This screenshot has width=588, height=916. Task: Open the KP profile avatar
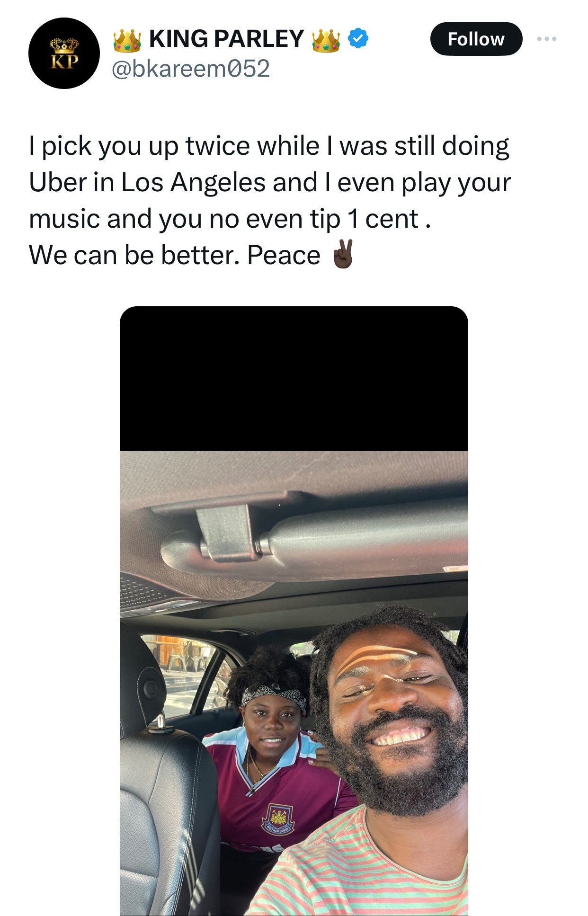[64, 53]
